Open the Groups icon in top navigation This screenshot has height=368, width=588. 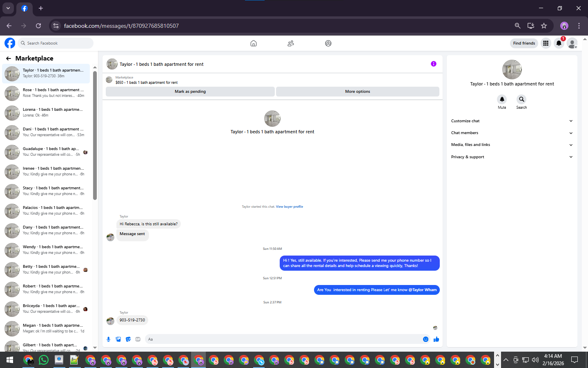click(328, 43)
